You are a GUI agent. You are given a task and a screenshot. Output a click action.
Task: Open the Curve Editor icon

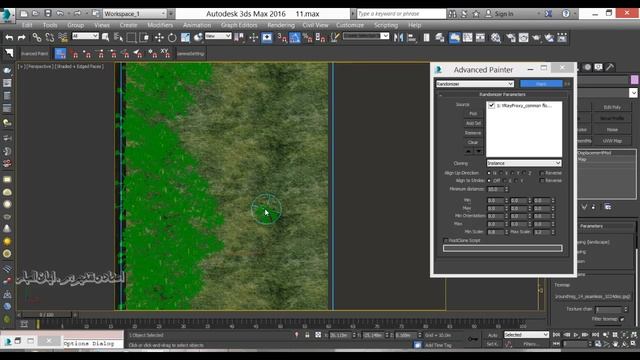click(x=467, y=38)
